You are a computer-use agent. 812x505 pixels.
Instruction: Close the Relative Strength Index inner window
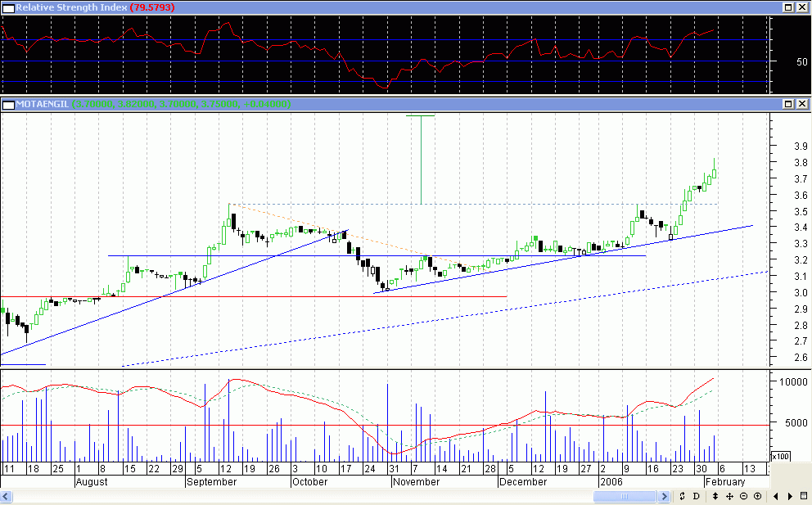(x=802, y=7)
